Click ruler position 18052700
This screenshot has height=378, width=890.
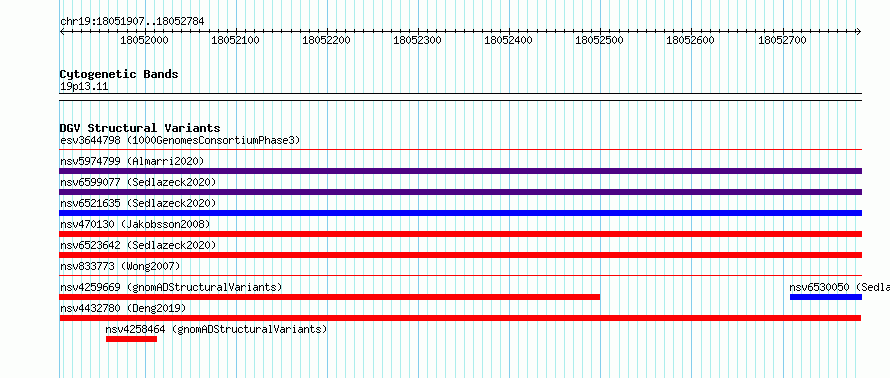click(x=782, y=41)
